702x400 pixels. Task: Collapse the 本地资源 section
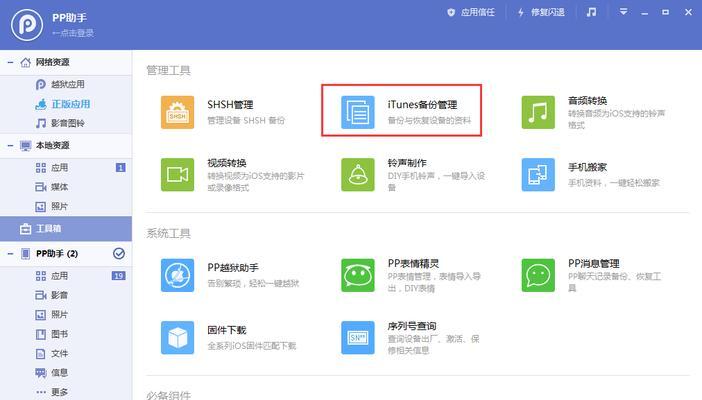coord(10,146)
